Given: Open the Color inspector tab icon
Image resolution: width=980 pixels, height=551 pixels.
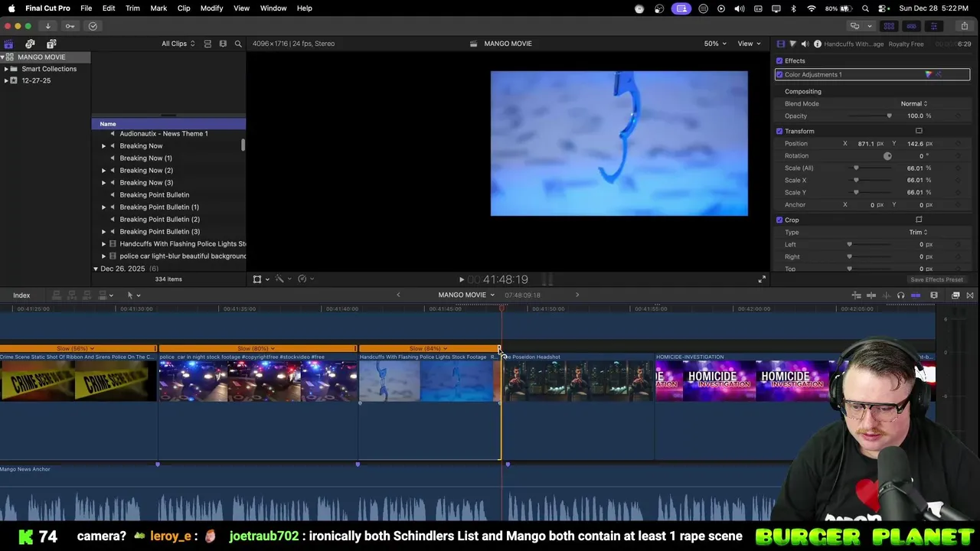Looking at the screenshot, I should point(792,44).
